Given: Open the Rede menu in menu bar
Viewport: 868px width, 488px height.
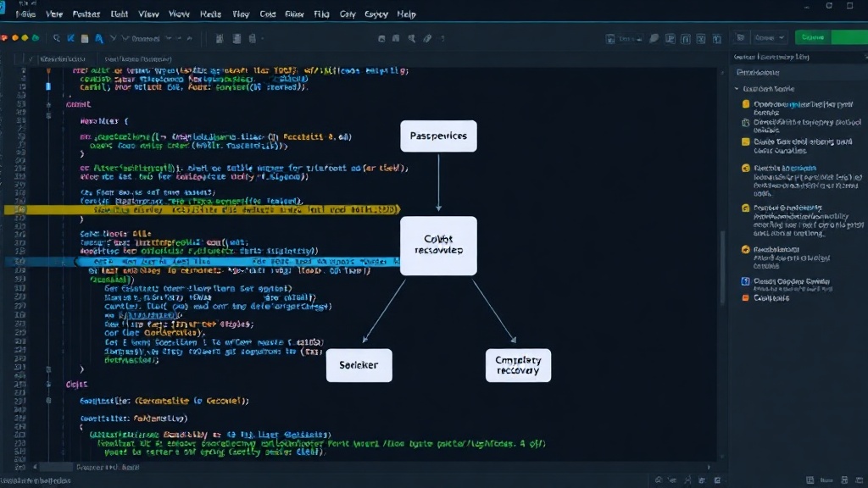Looking at the screenshot, I should point(210,14).
